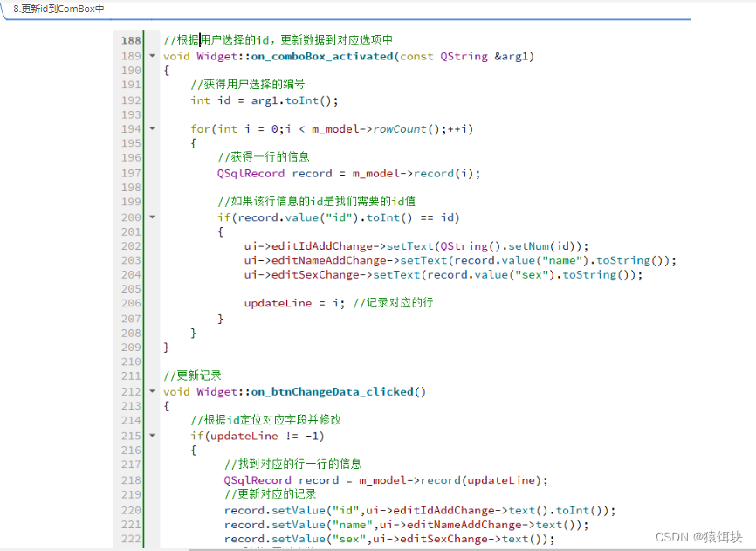Click the comment //获得一行的信息
Viewport: 756px width, 551px height.
tap(264, 156)
